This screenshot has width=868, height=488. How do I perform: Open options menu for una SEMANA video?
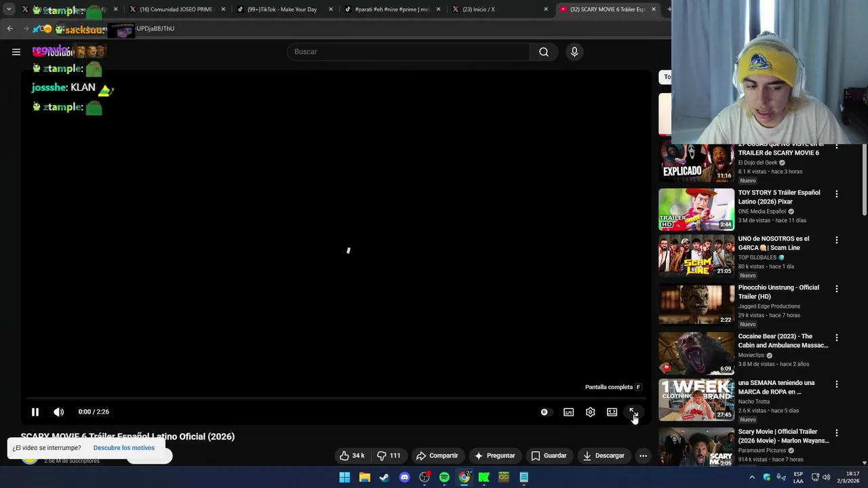(836, 384)
